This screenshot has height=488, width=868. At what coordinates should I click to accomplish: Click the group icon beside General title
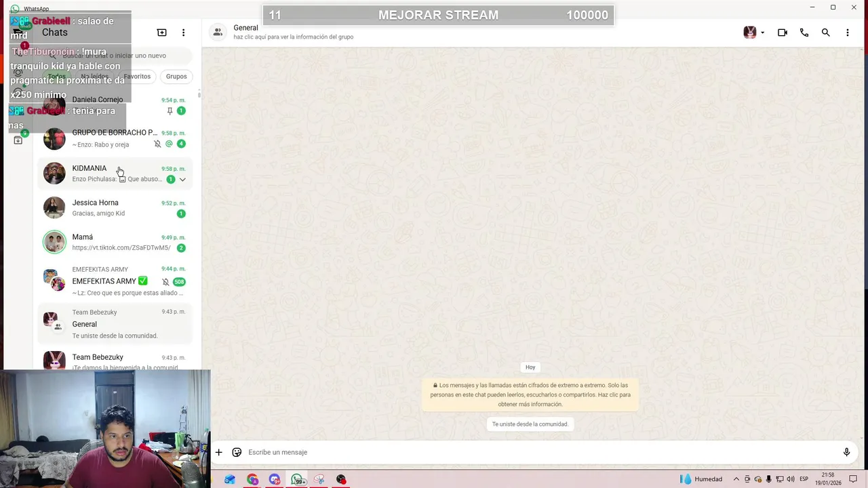(x=218, y=32)
